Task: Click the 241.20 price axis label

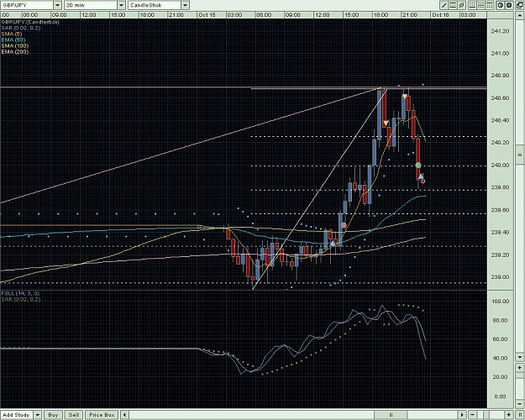Action: coord(500,31)
